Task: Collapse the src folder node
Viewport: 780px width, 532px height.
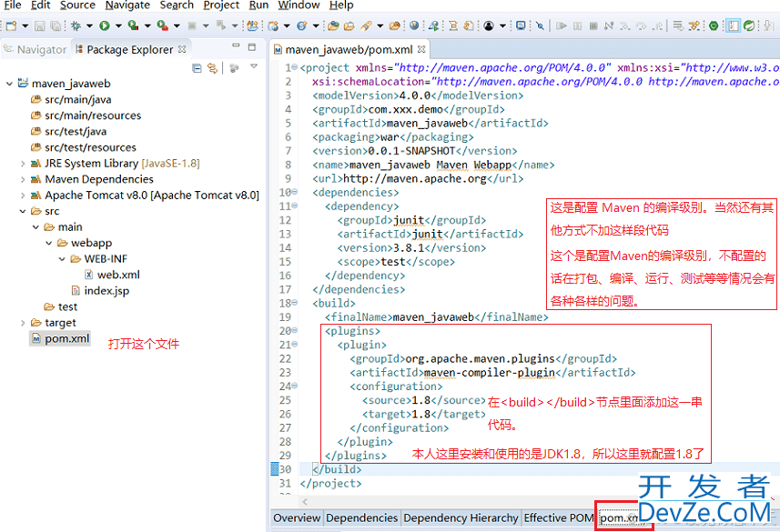Action: [x=23, y=211]
